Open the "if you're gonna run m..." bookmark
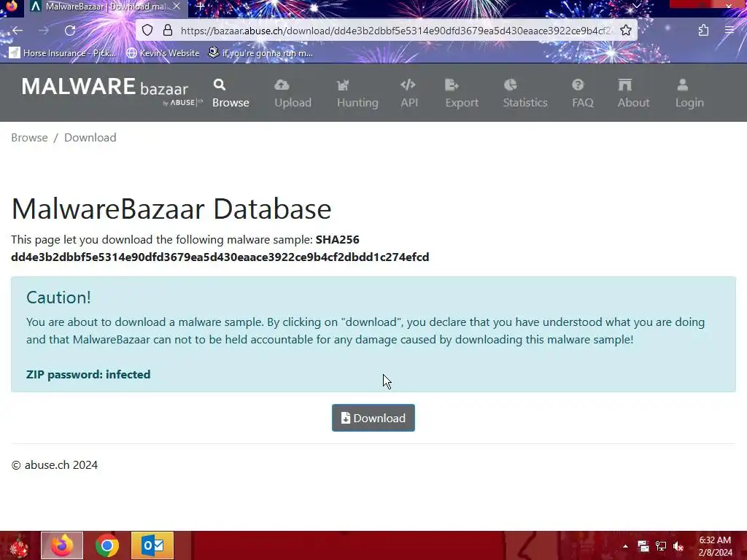The height and width of the screenshot is (560, 747). [260, 52]
